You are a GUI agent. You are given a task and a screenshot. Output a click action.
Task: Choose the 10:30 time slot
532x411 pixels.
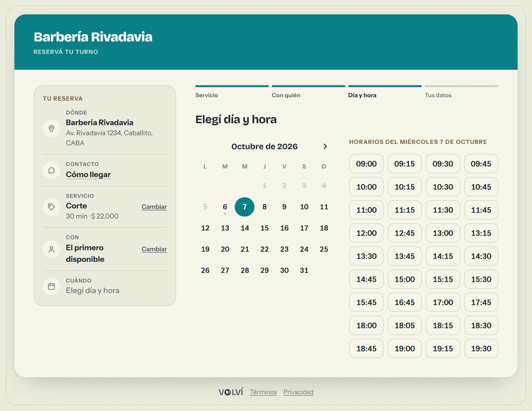(443, 187)
